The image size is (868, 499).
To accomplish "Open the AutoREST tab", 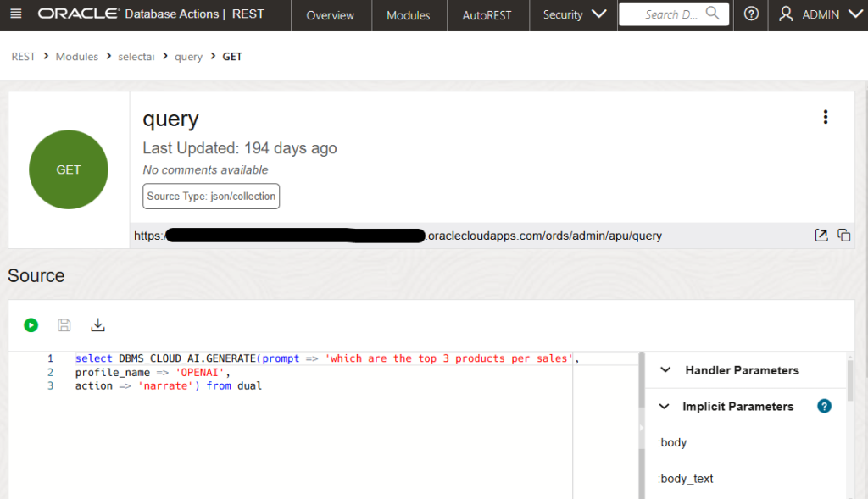I will click(487, 15).
